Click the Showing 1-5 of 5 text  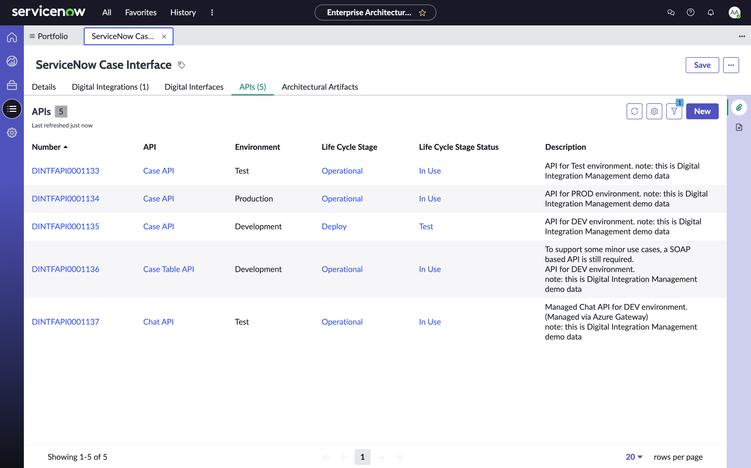[77, 457]
